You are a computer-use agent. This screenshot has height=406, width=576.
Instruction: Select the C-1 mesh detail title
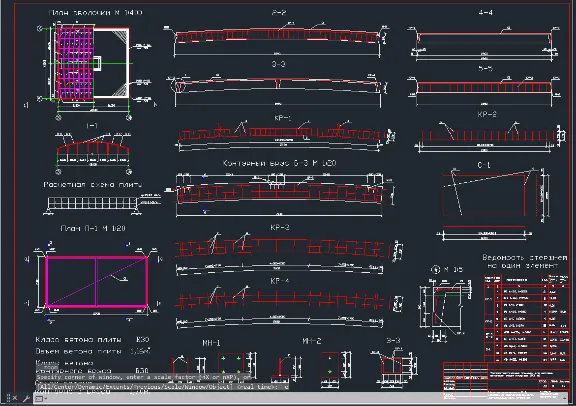(x=483, y=165)
